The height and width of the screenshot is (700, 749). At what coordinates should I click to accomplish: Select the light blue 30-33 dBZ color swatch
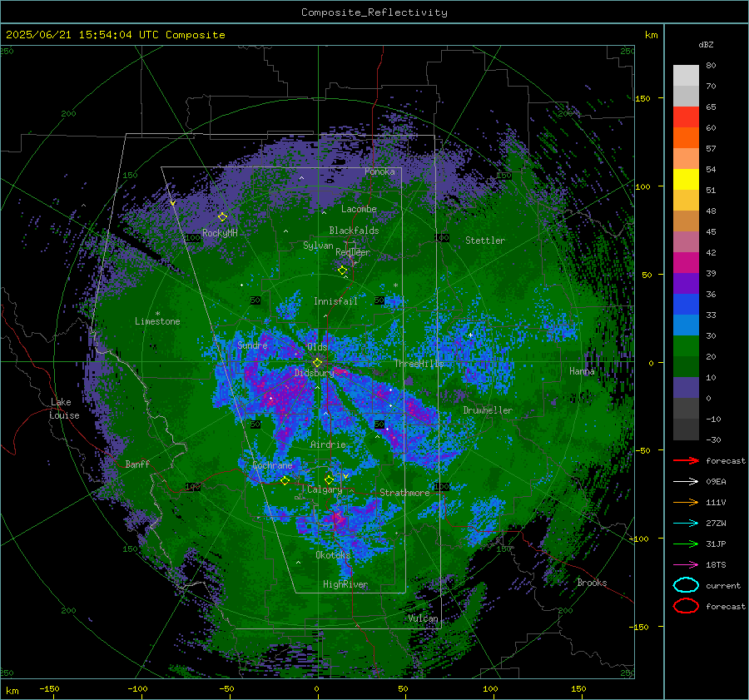click(686, 325)
